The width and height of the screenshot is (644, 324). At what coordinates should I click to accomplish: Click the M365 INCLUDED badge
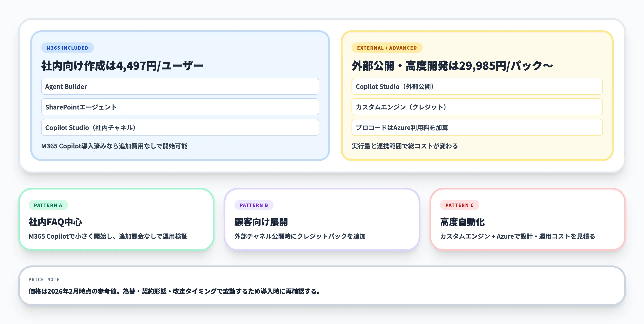(67, 48)
